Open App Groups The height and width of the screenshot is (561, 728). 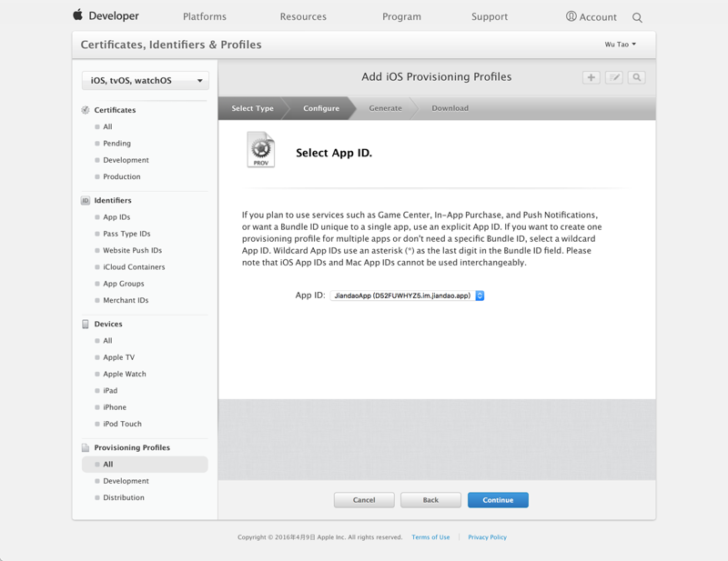pyautogui.click(x=124, y=284)
